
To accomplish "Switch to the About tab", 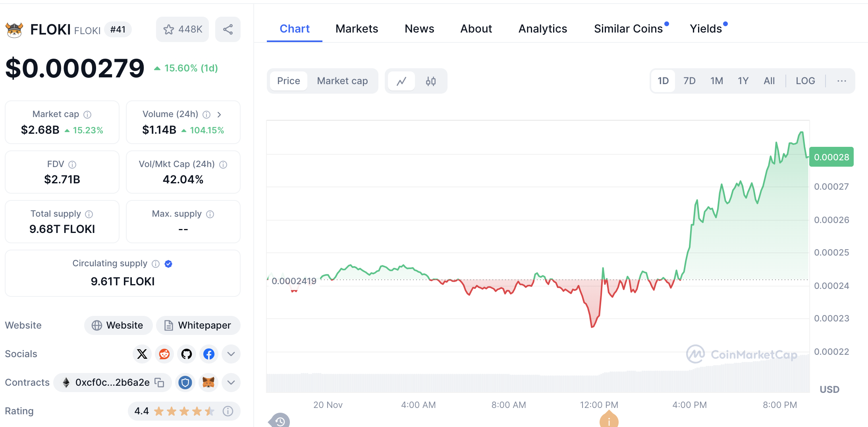I will (476, 29).
